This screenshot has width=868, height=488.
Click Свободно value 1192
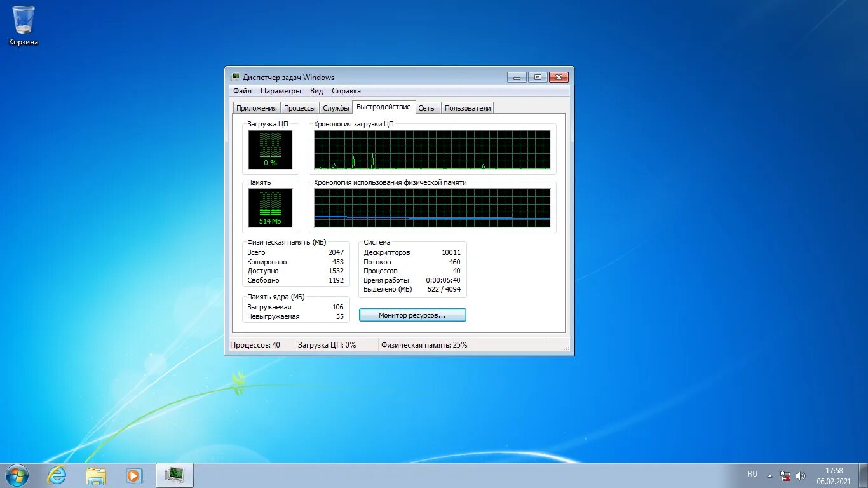click(336, 280)
